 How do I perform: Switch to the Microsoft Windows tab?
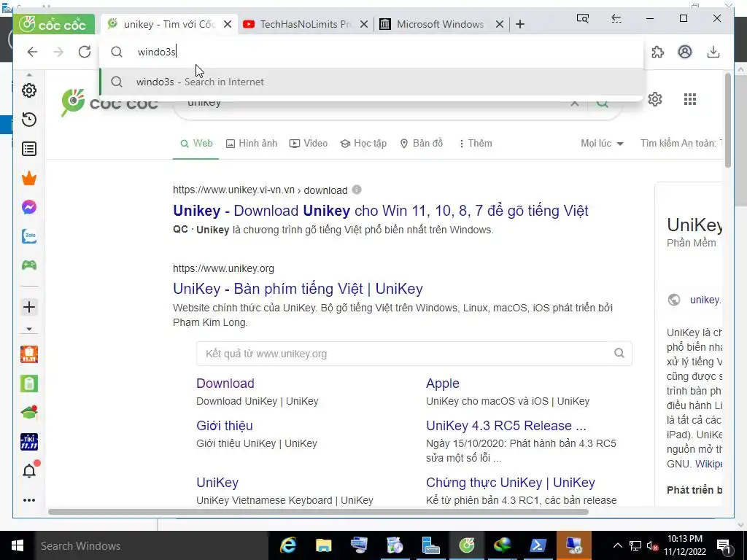coord(441,24)
